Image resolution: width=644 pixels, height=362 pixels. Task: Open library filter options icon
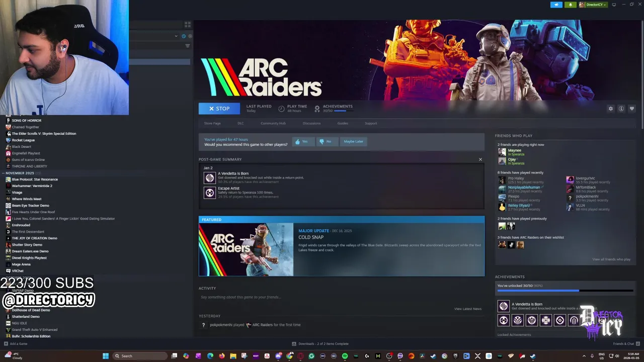tap(188, 46)
